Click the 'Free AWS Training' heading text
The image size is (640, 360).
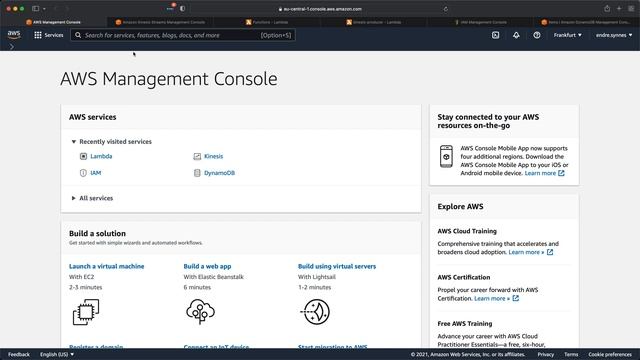click(x=465, y=324)
